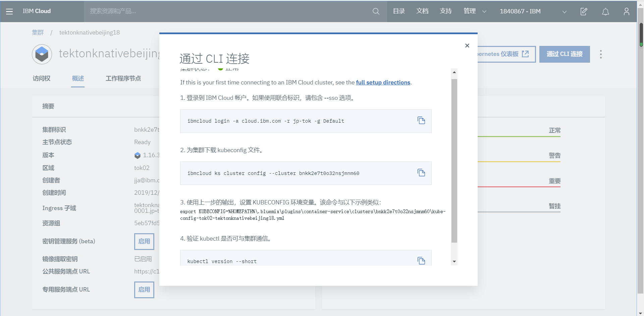The width and height of the screenshot is (644, 316).
Task: Copy the ibmcloud login command
Action: 421,120
